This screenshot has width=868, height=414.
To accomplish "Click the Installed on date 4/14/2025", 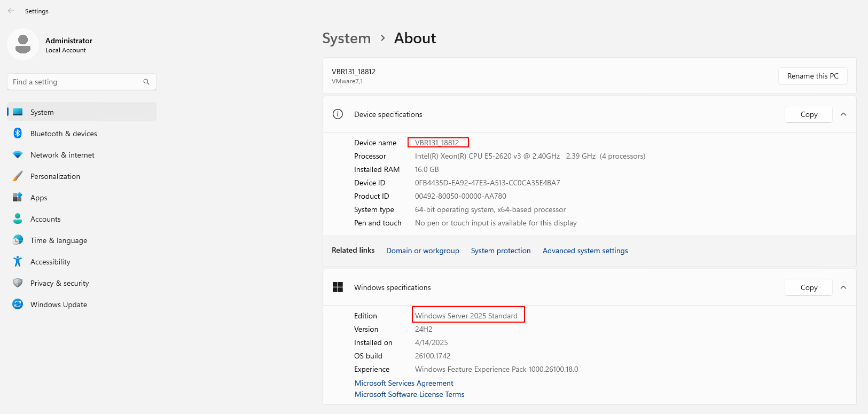I will click(x=432, y=342).
